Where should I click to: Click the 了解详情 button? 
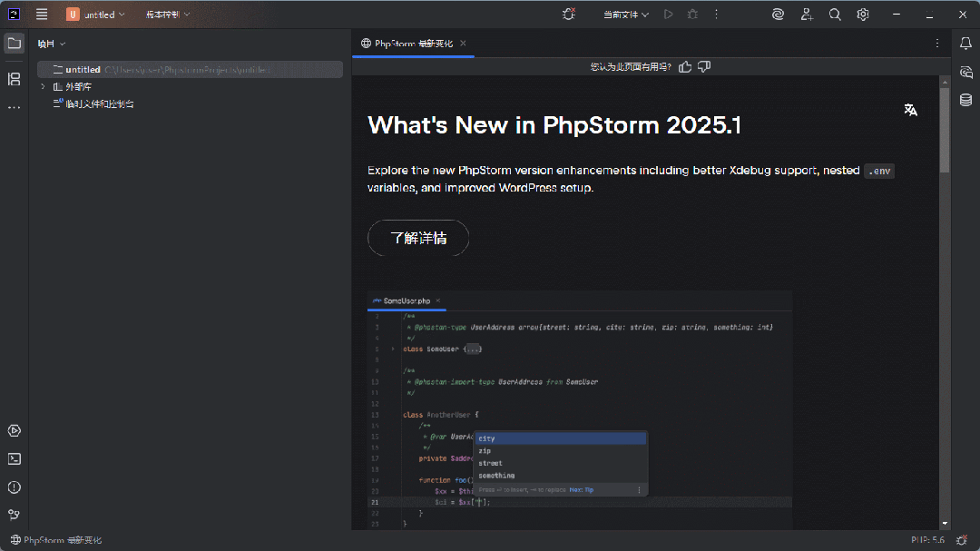click(x=418, y=238)
